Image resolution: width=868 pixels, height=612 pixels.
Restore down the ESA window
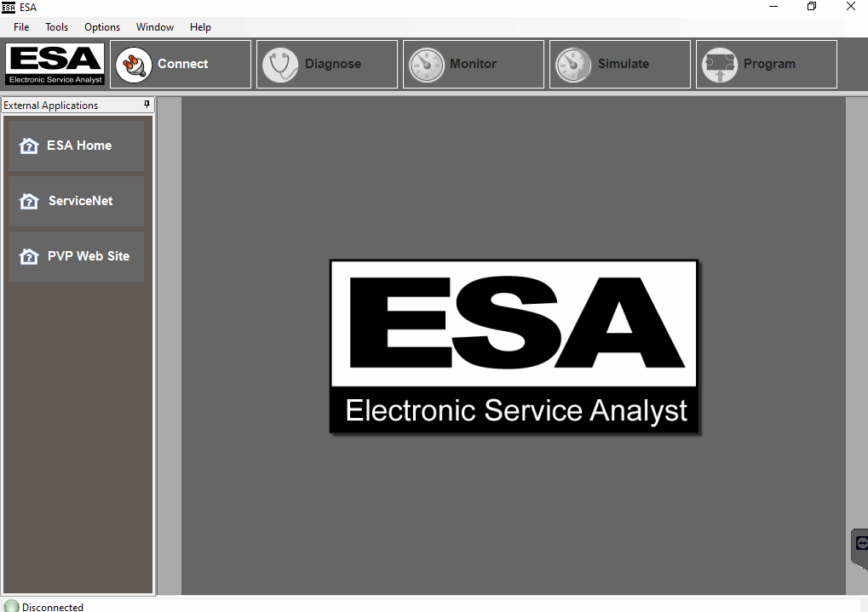point(812,7)
